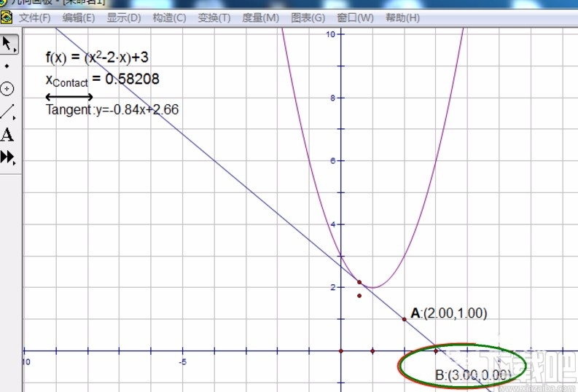Open the Custom tools double-arrow icon

coord(7,157)
